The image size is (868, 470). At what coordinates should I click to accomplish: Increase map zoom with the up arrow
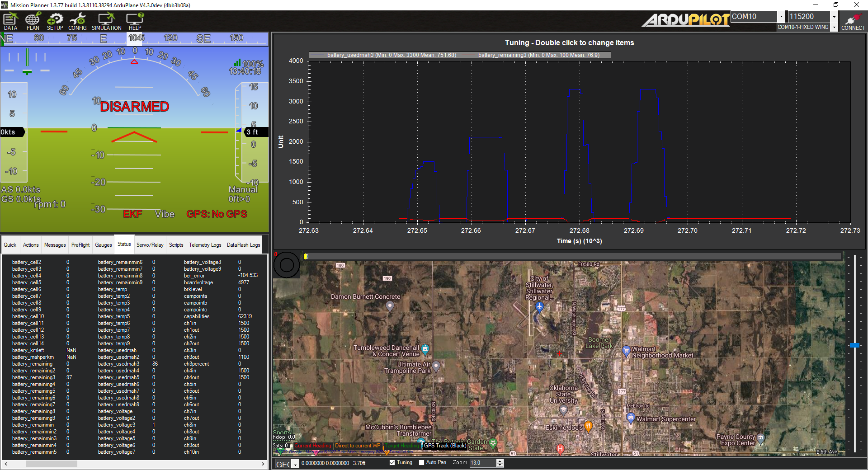[500, 461]
